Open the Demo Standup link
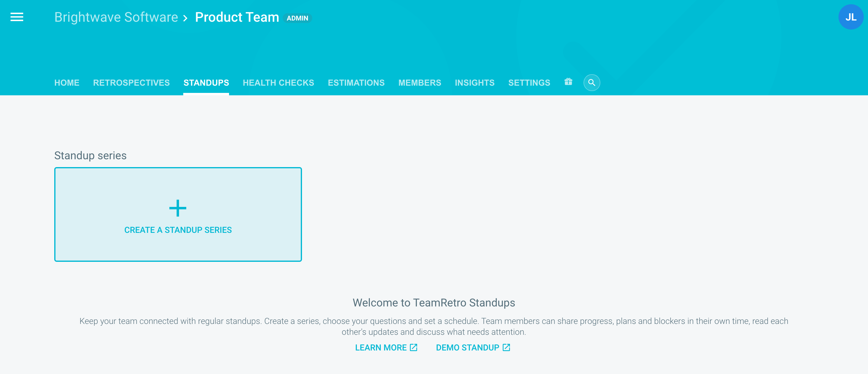 click(x=473, y=348)
